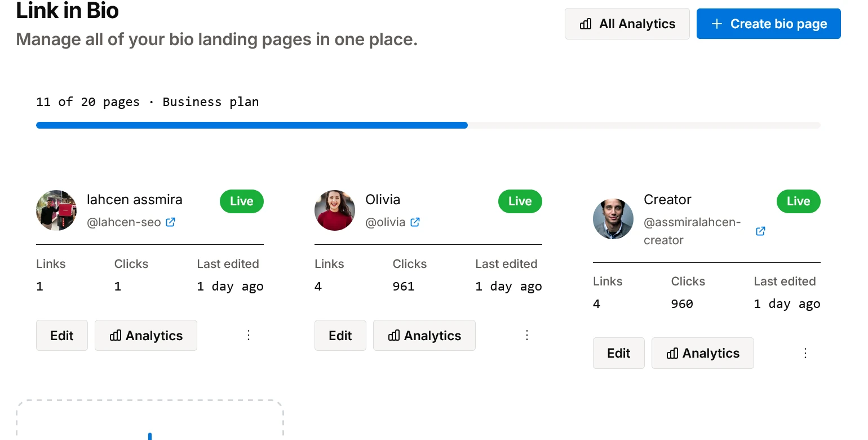The height and width of the screenshot is (440, 868).
Task: Click the Creator page name
Action: coord(667,200)
